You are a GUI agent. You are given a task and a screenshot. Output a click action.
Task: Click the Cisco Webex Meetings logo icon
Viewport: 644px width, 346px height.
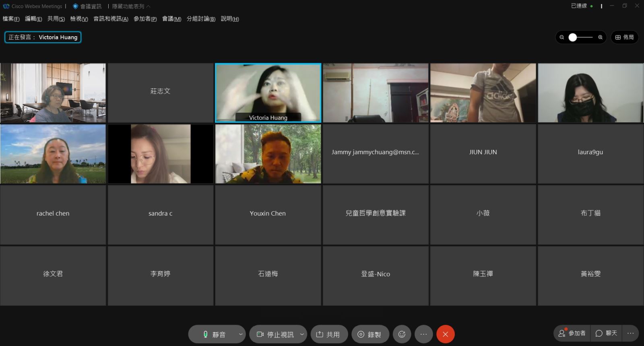click(6, 6)
